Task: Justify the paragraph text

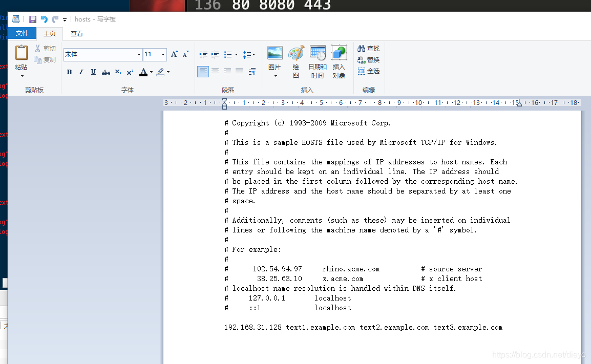Action: [x=239, y=72]
